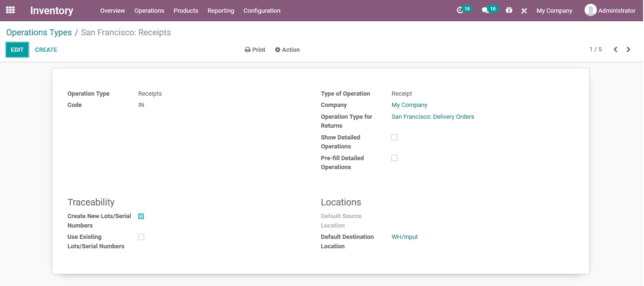Click the EDIT button
The height and width of the screenshot is (286, 644).
[x=17, y=49]
